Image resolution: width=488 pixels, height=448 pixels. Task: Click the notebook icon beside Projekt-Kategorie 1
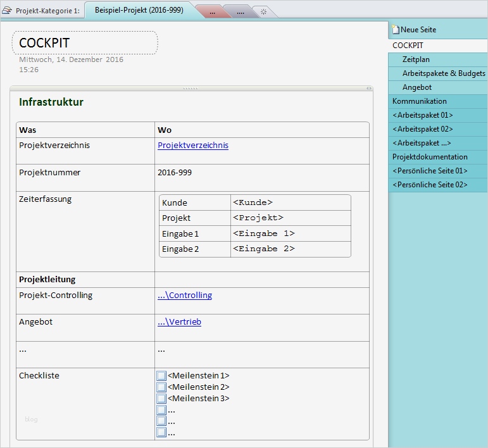[7, 11]
